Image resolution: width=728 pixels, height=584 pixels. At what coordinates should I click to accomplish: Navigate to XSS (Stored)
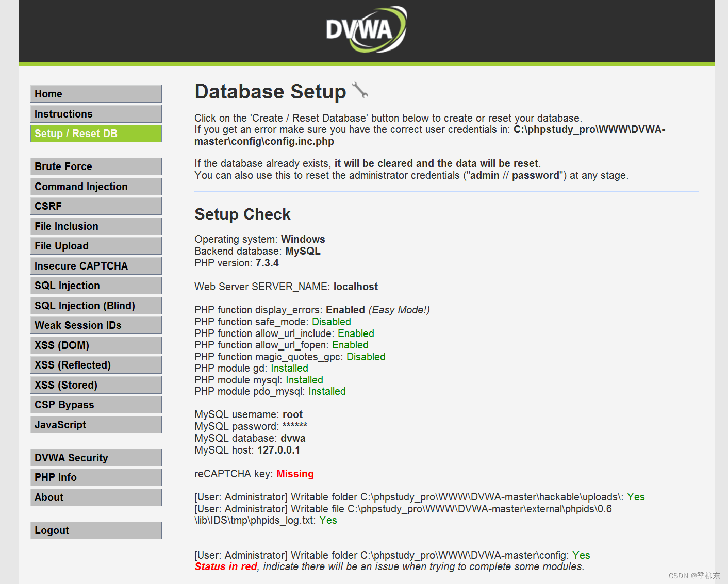[96, 385]
